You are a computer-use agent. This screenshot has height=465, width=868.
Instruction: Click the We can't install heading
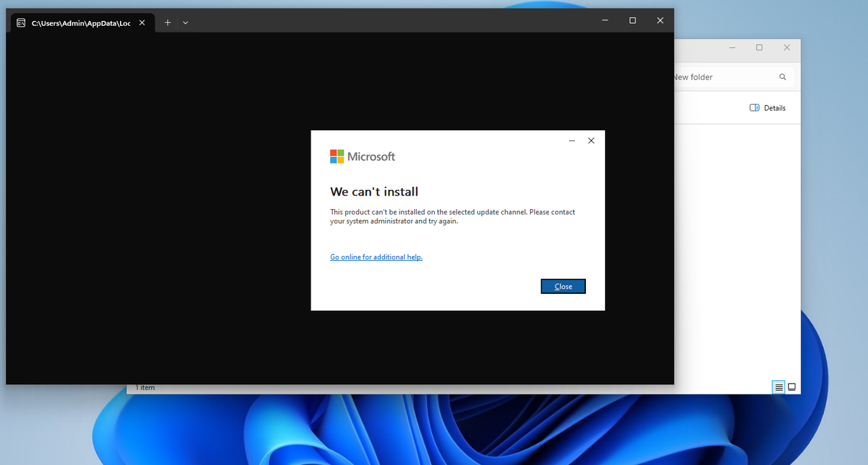374,191
